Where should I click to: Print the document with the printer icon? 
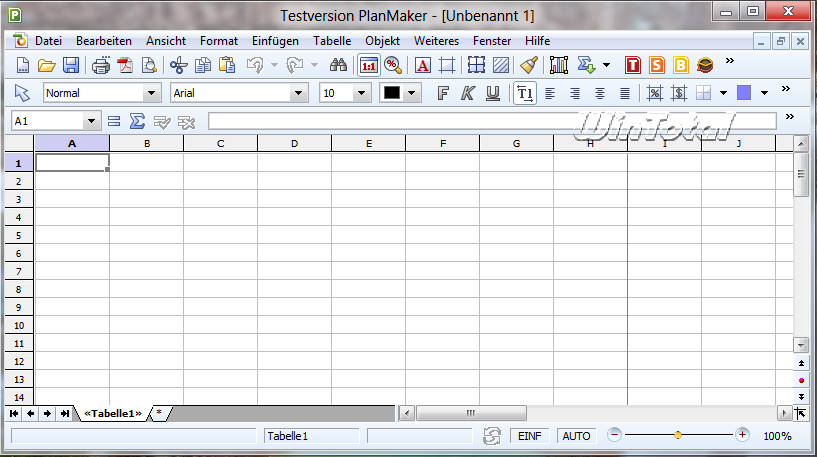click(101, 65)
